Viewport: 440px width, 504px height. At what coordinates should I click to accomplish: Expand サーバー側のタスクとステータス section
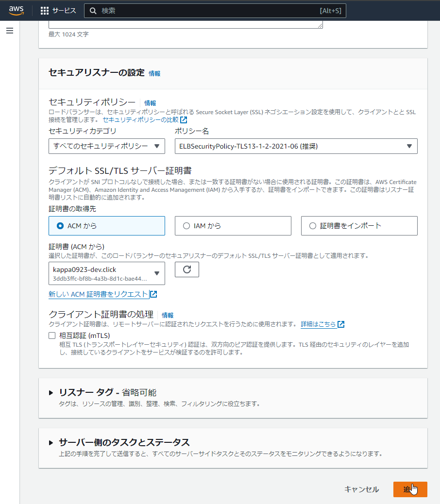click(x=51, y=443)
